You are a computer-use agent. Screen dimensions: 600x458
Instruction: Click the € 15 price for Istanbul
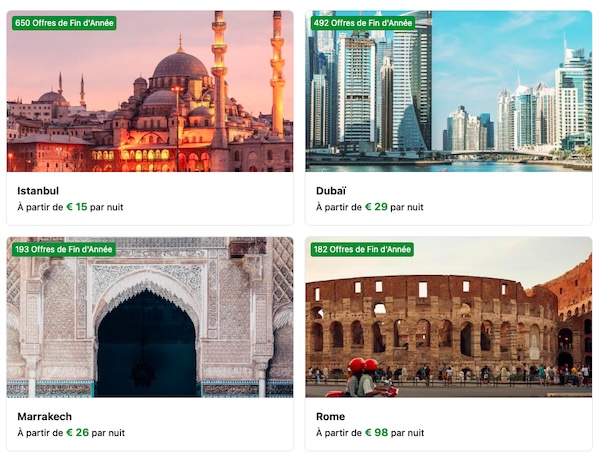point(77,207)
